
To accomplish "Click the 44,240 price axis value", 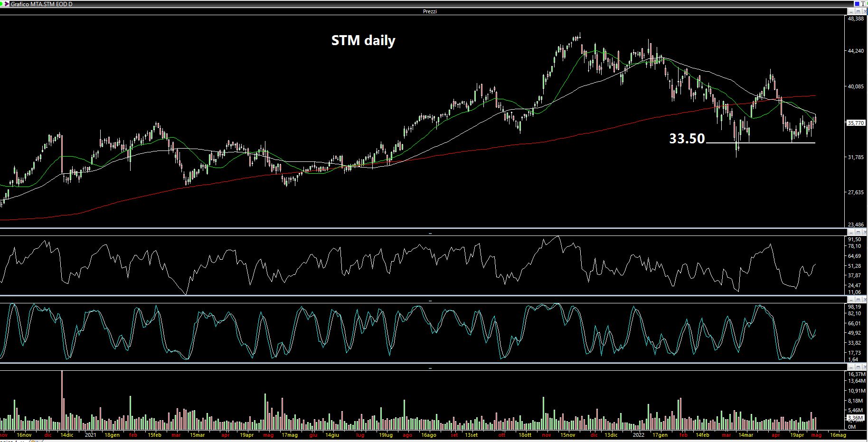I will [856, 51].
